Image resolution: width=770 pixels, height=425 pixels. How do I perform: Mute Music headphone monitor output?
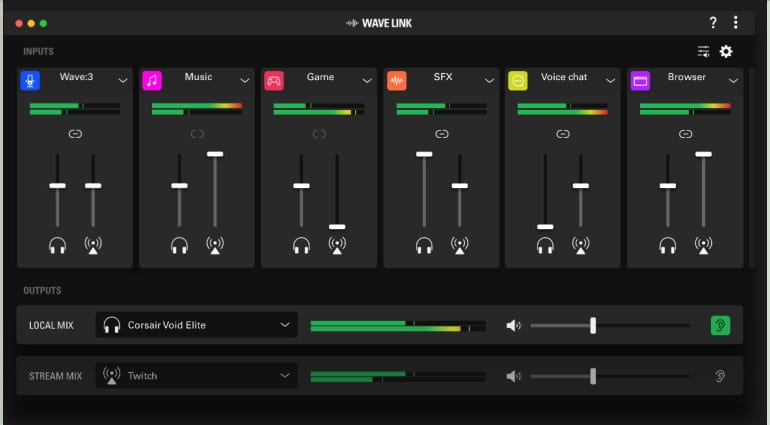[x=179, y=245]
